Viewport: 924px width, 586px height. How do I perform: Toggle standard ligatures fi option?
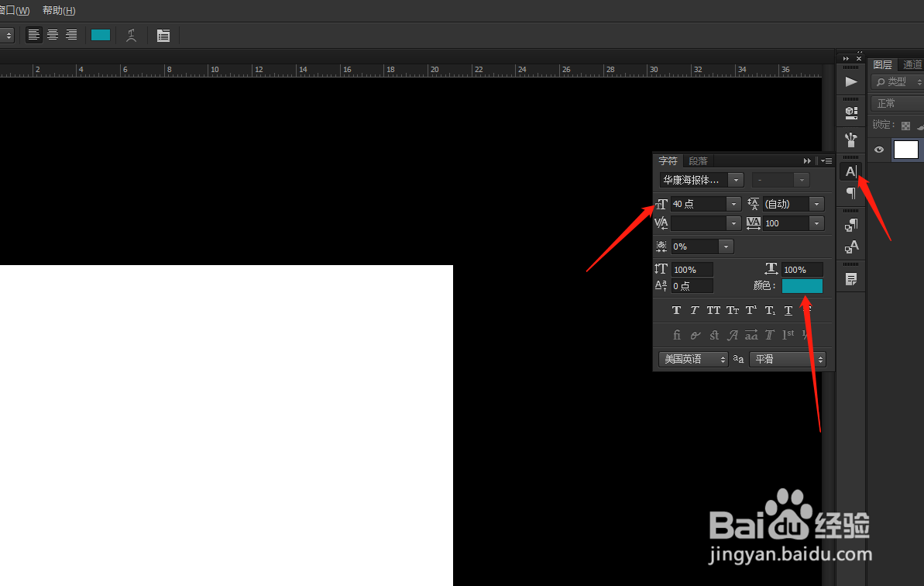676,335
